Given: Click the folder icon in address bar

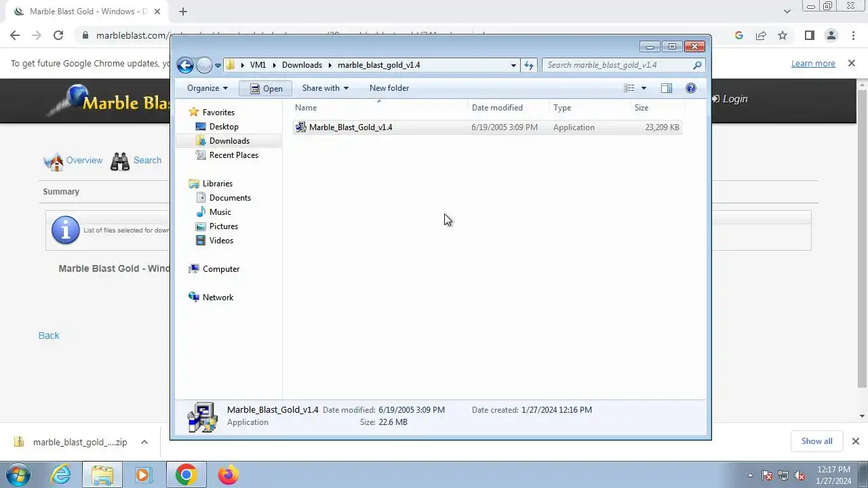Looking at the screenshot, I should point(231,65).
